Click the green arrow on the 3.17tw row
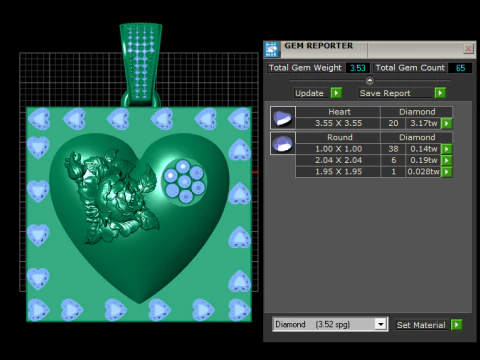Screen dimensions: 480x360 (447, 123)
